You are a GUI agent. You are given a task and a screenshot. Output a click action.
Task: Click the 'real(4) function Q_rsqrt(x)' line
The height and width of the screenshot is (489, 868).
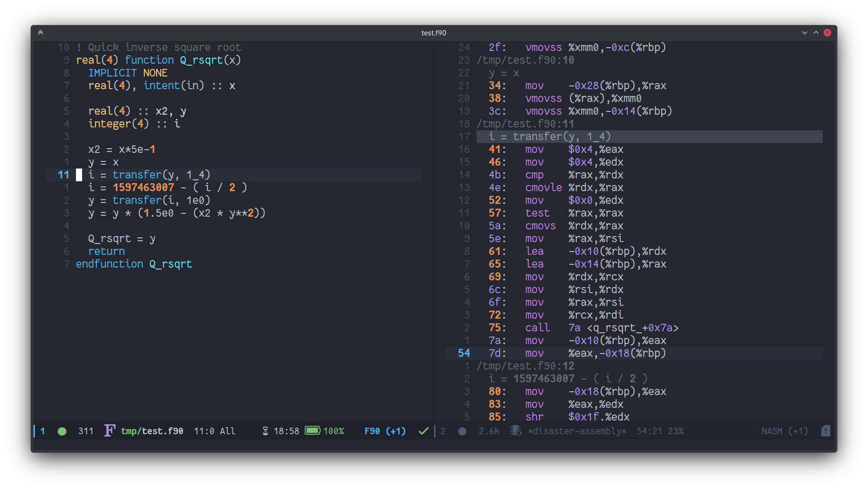159,60
